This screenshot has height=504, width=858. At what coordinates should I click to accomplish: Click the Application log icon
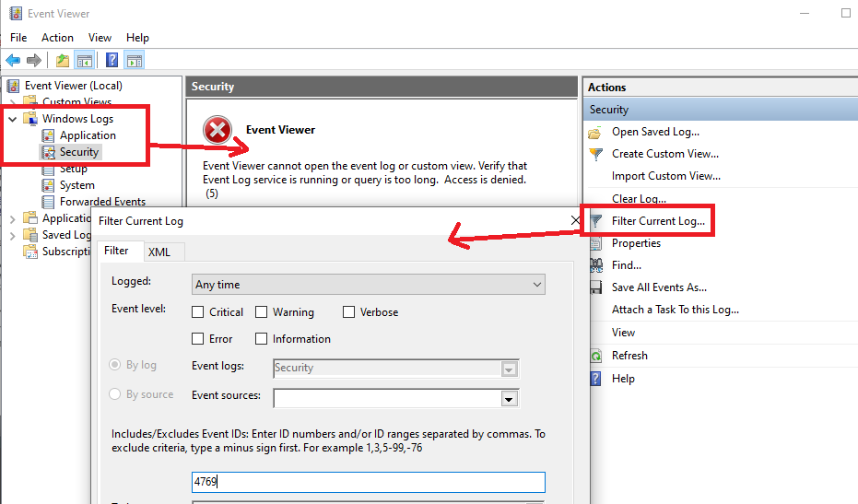[x=48, y=135]
